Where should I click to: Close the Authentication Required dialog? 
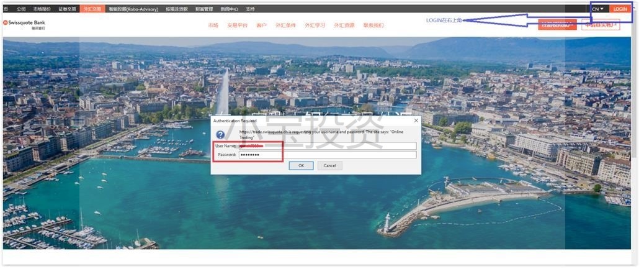[415, 120]
